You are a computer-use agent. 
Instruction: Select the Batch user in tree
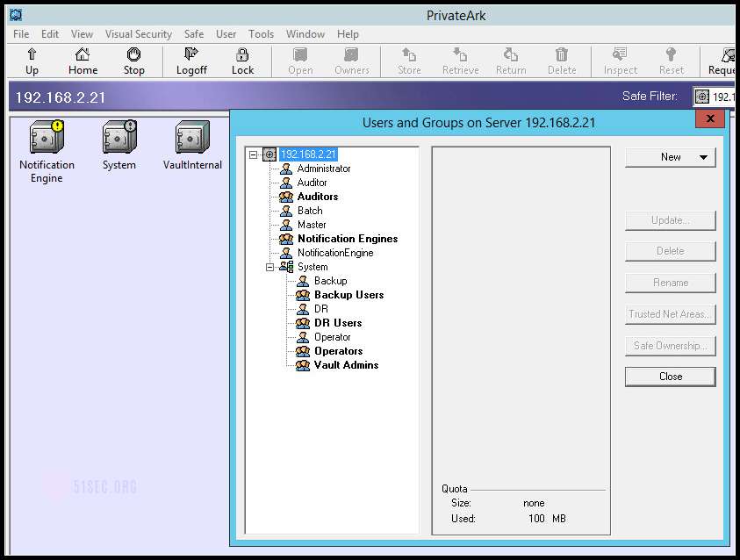point(310,211)
